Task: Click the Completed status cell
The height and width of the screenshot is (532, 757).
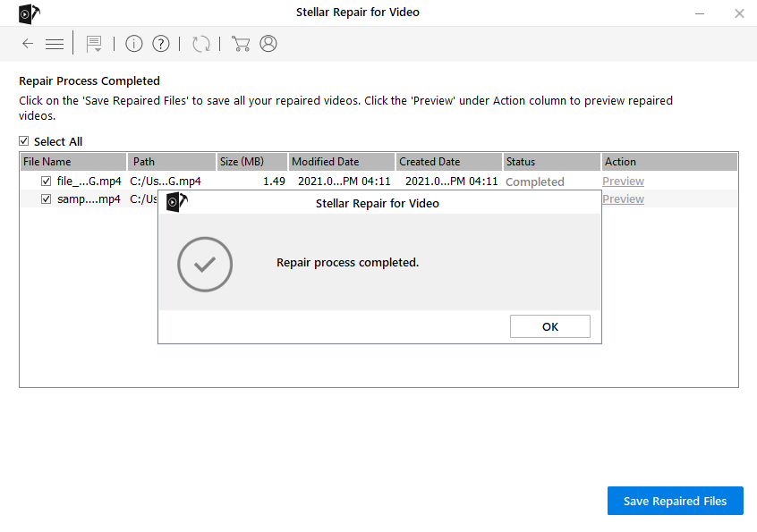Action: tap(534, 182)
